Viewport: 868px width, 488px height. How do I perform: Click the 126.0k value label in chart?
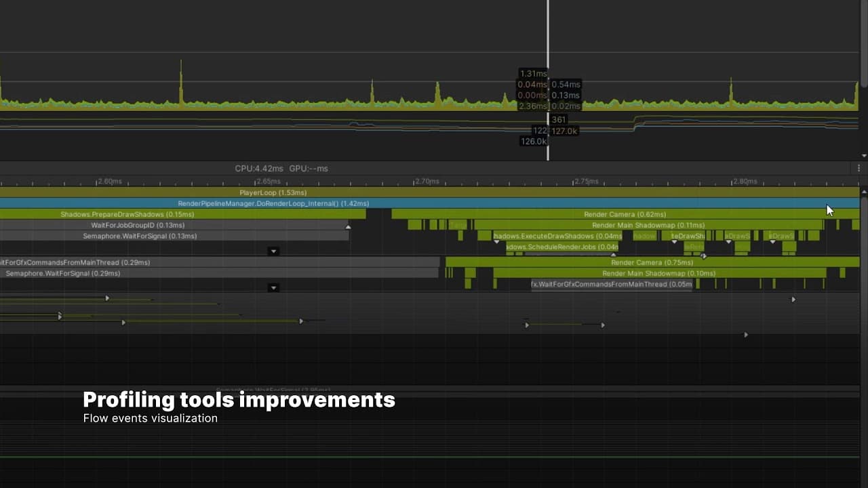(533, 141)
